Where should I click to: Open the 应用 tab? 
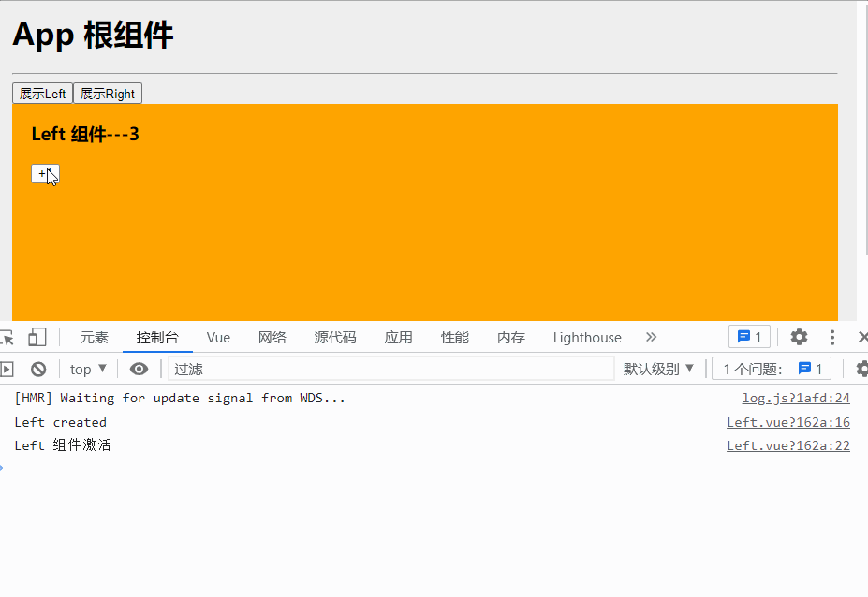[x=398, y=338]
